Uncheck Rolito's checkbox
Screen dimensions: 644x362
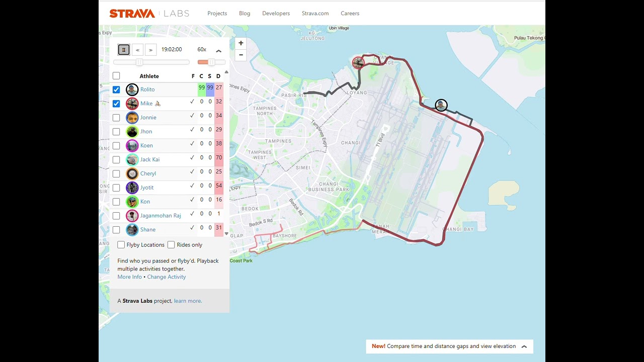(x=116, y=89)
